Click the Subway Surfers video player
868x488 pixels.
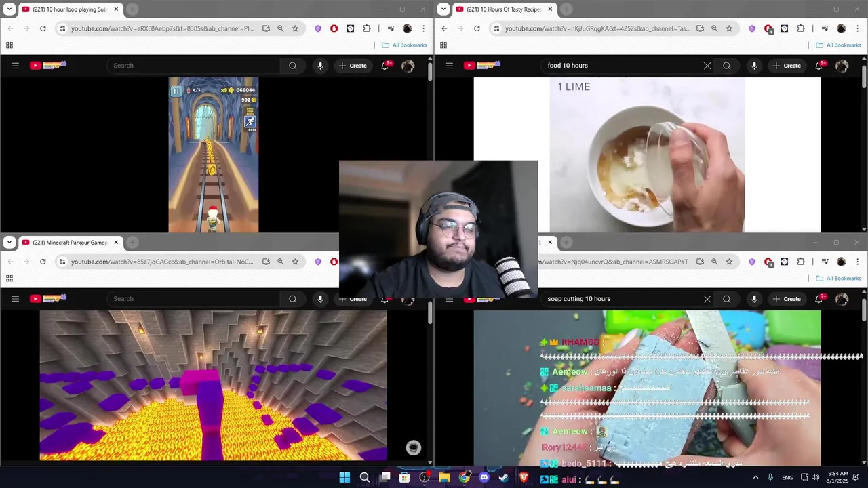pyautogui.click(x=214, y=155)
